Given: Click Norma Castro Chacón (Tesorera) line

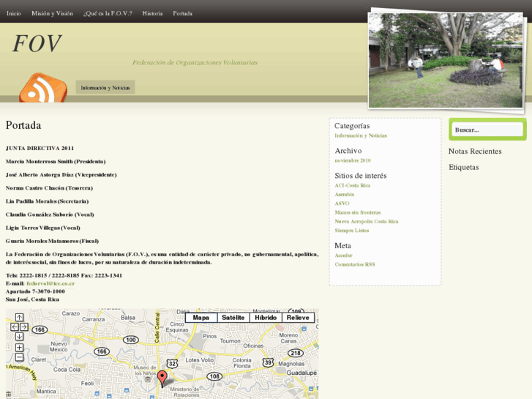Looking at the screenshot, I should click(x=49, y=187).
